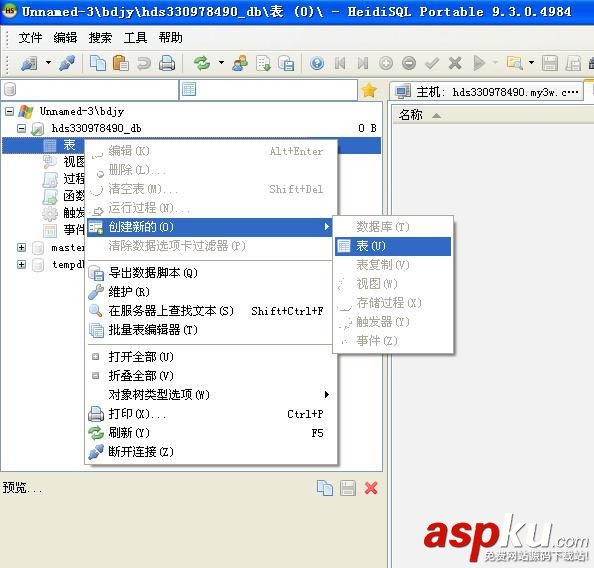Select the Unnamed-3\bdjy session row
The image size is (594, 568).
point(82,111)
